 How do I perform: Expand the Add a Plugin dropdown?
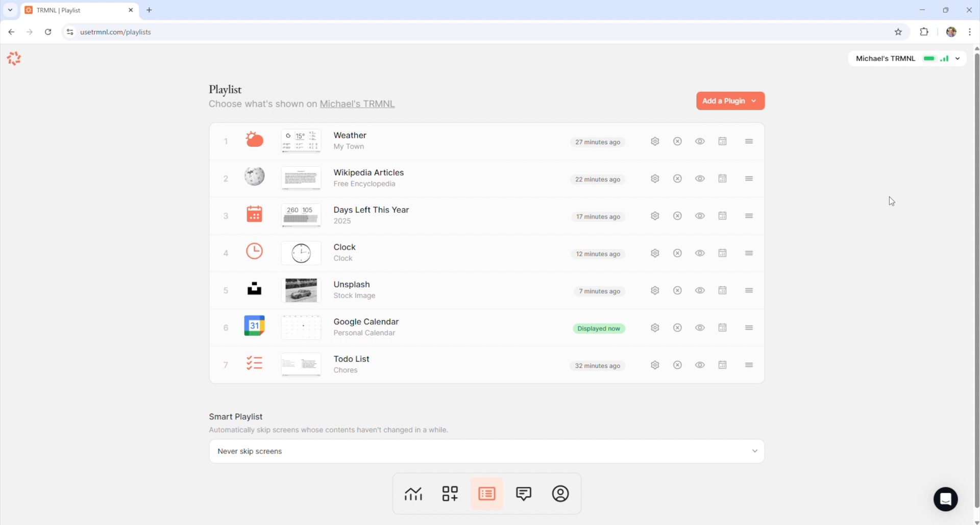[730, 101]
